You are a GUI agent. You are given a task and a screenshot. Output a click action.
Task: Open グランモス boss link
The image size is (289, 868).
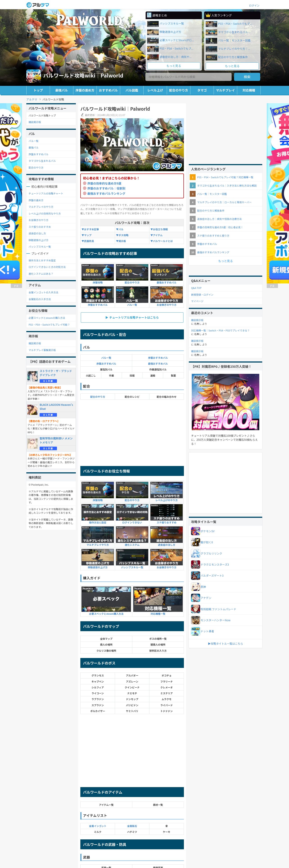[x=97, y=676]
